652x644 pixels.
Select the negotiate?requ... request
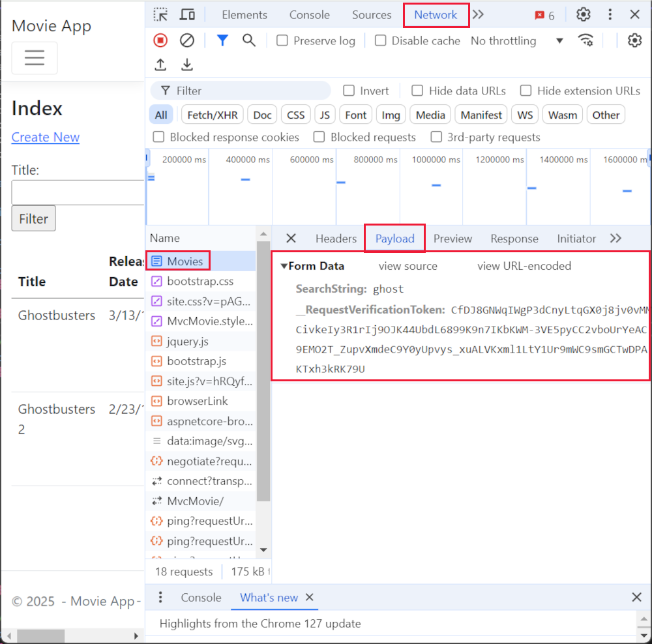click(x=200, y=461)
